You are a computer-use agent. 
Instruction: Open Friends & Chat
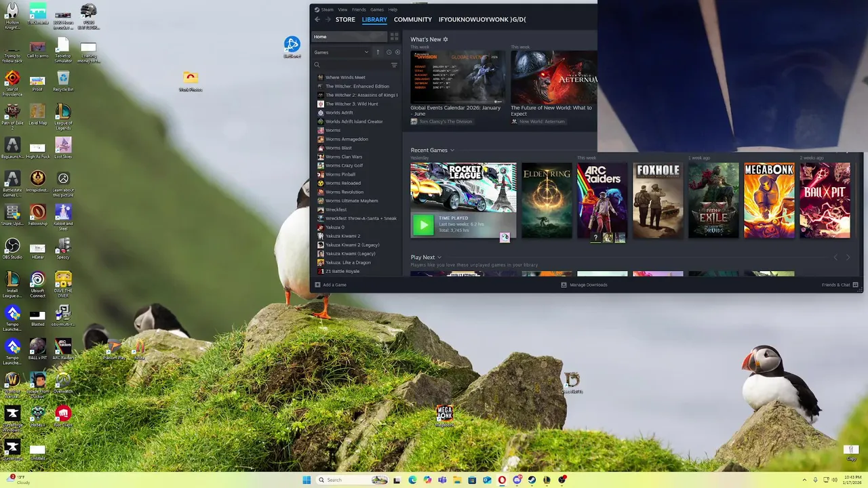click(x=840, y=285)
